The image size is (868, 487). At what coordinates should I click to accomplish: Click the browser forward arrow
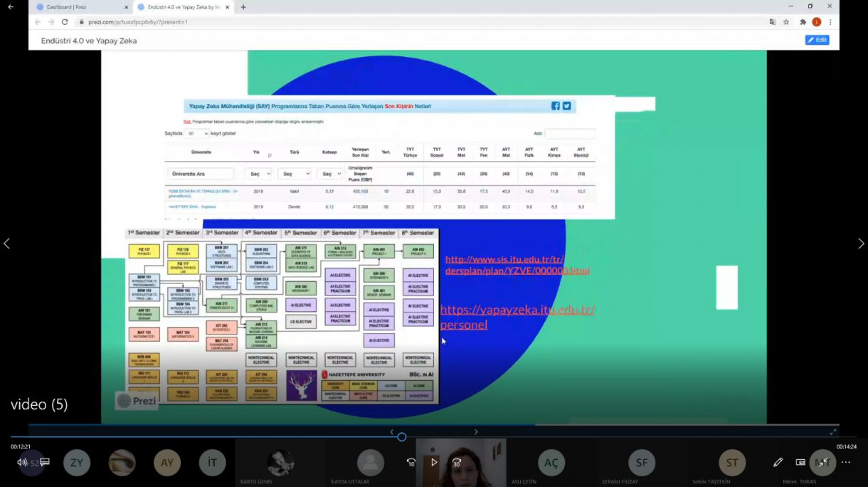[x=51, y=22]
